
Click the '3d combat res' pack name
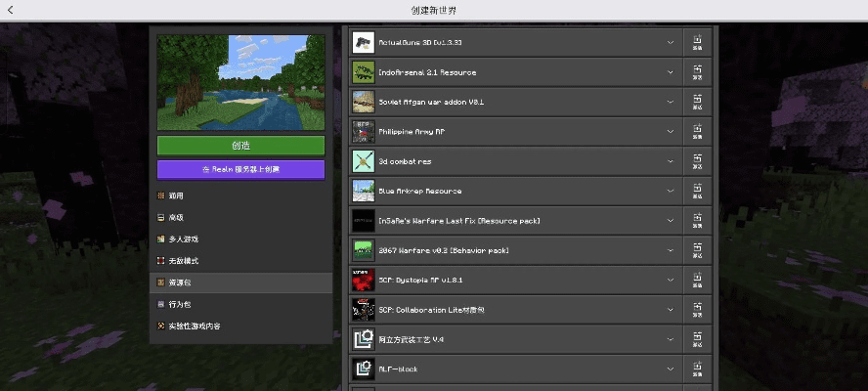(406, 161)
